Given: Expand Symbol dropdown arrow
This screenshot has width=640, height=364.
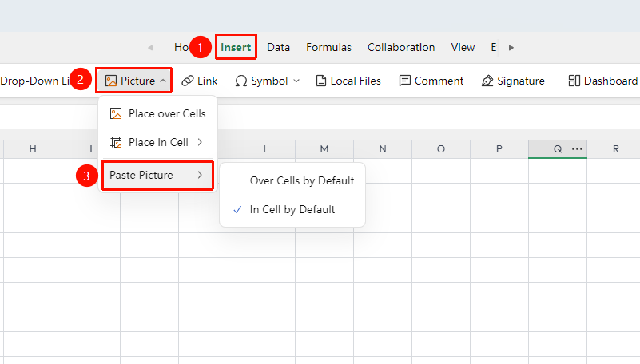Looking at the screenshot, I should pyautogui.click(x=296, y=81).
